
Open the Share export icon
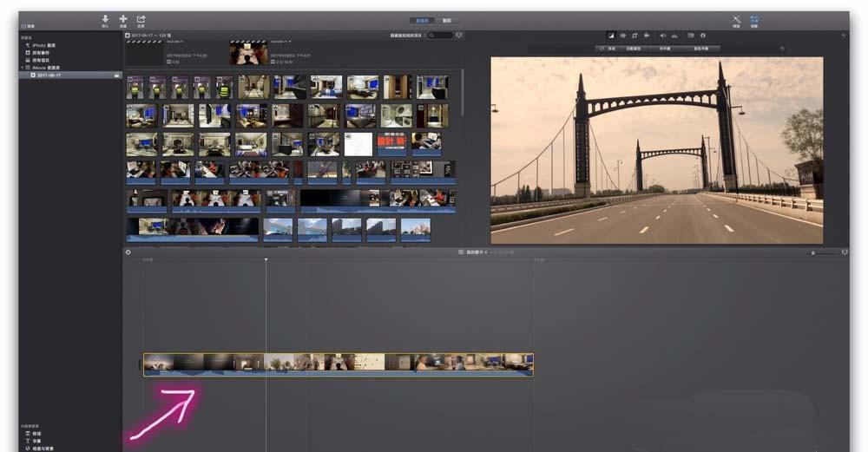tap(141, 18)
